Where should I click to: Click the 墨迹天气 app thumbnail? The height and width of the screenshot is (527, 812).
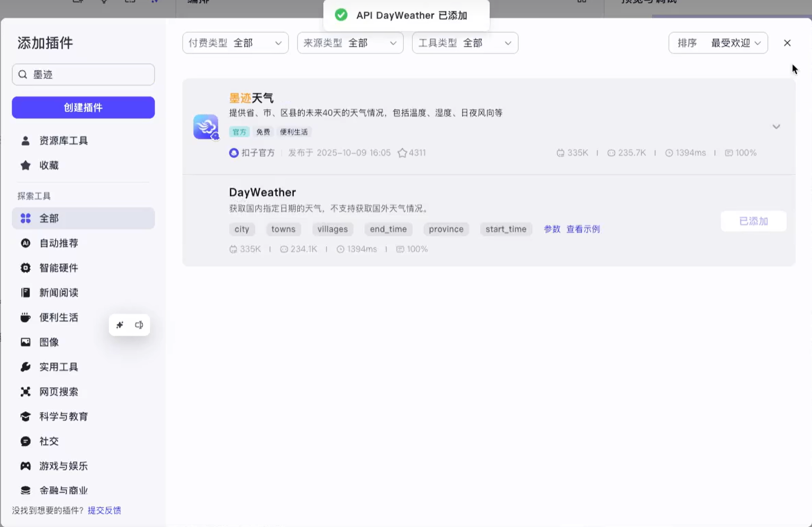click(x=206, y=127)
